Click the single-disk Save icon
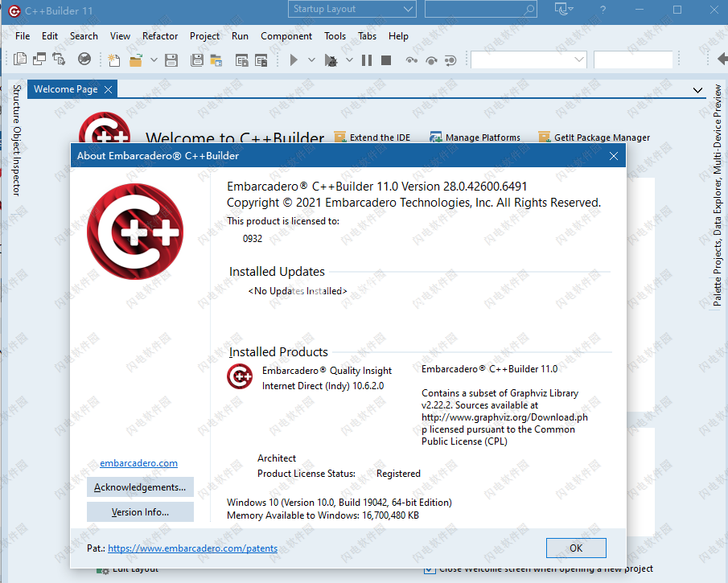The image size is (728, 583). [x=171, y=60]
